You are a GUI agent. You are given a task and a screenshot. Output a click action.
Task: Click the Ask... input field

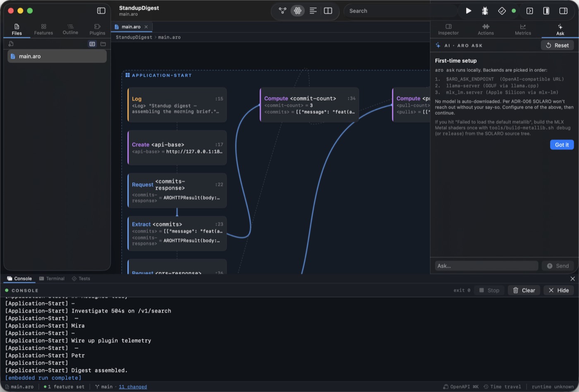pyautogui.click(x=486, y=266)
